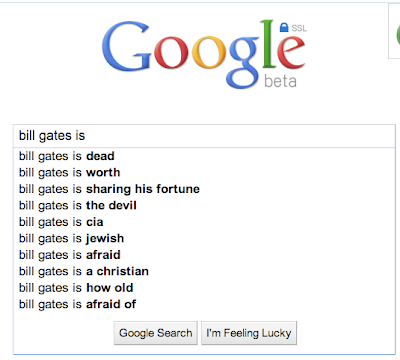This screenshot has width=400, height=360.
Task: Click the I'm Feeling Lucky button
Action: (249, 333)
